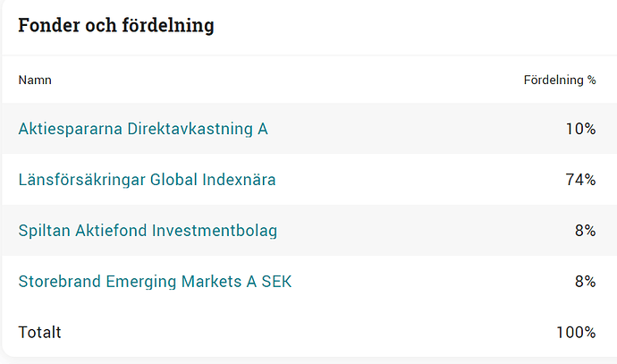Open Länsförsäkringar Global Indexnära fund page
Screen dimensions: 617x364
click(147, 180)
